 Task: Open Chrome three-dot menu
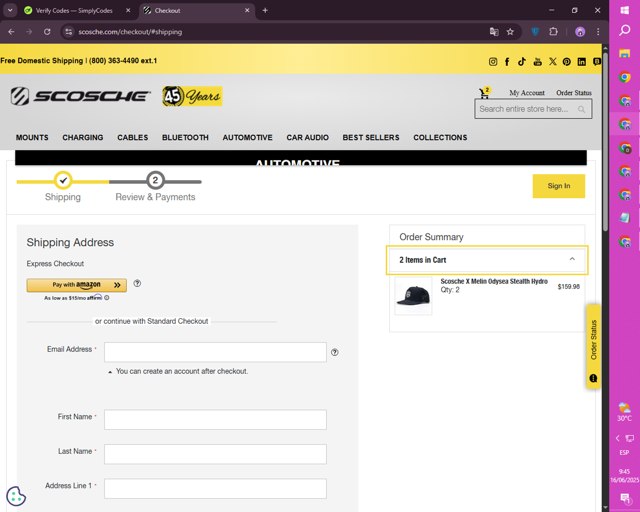click(598, 32)
